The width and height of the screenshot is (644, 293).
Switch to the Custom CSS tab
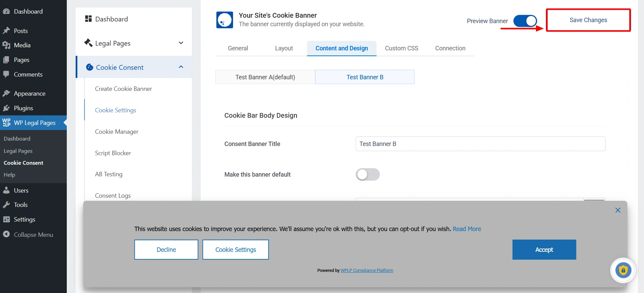point(401,48)
